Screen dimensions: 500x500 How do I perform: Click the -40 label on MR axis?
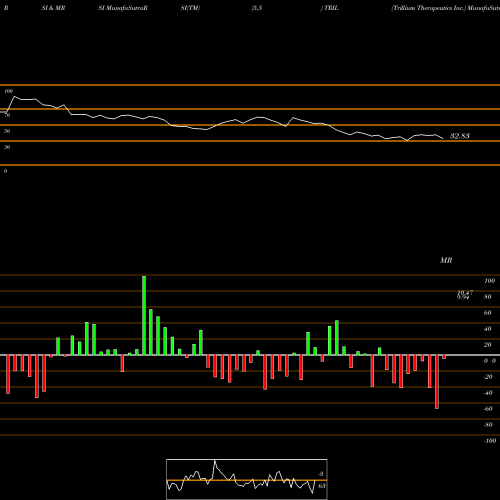488,393
